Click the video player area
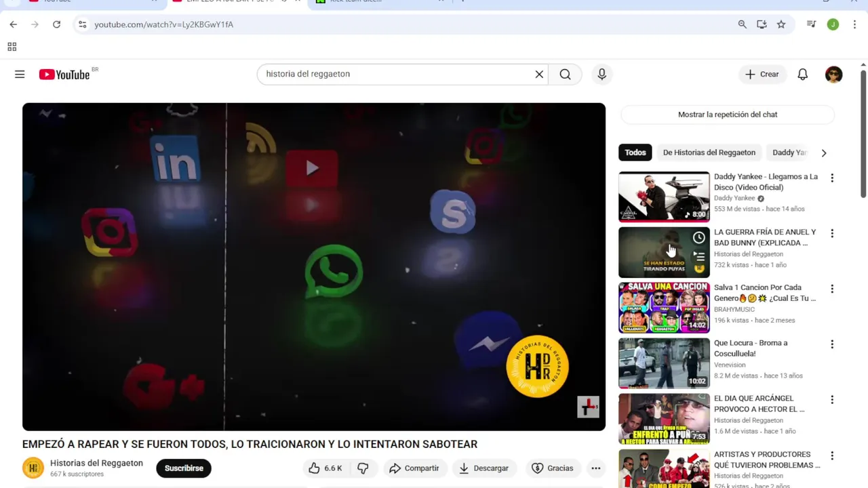This screenshot has height=488, width=868. coord(314,266)
